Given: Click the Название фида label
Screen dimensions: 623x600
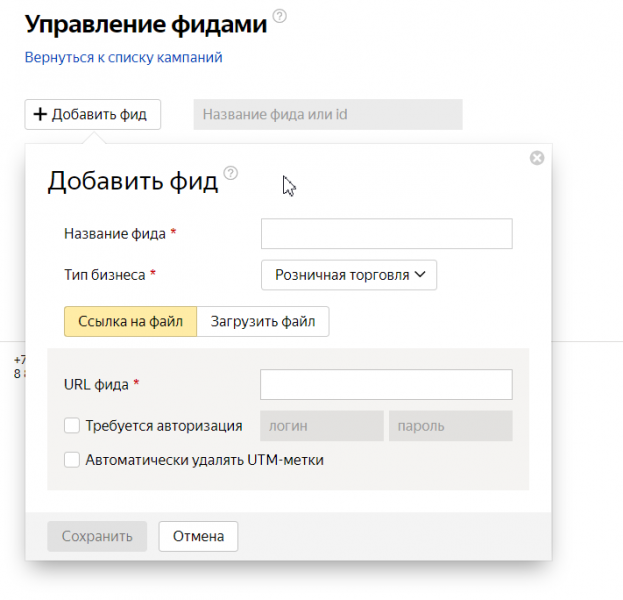Looking at the screenshot, I should [115, 234].
